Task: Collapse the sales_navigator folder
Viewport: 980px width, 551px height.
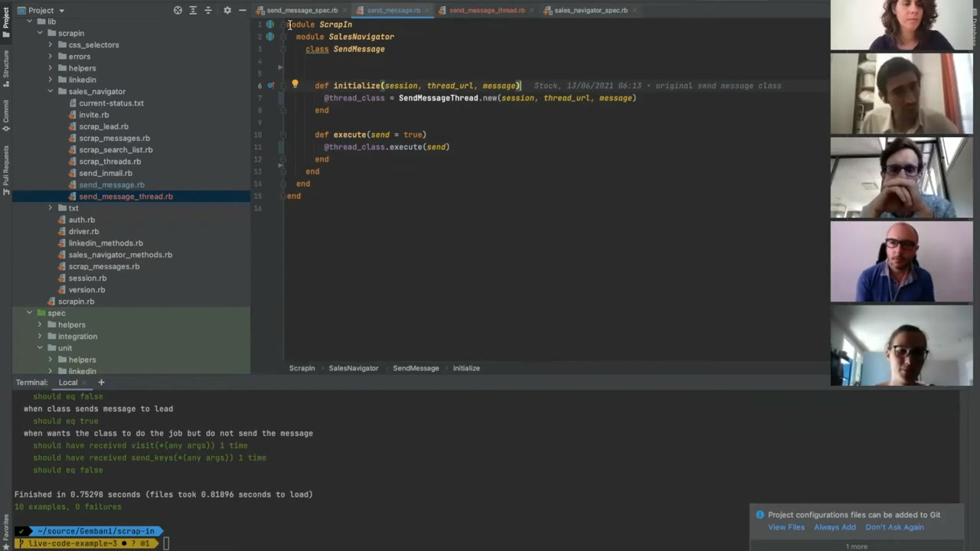Action: click(x=51, y=92)
